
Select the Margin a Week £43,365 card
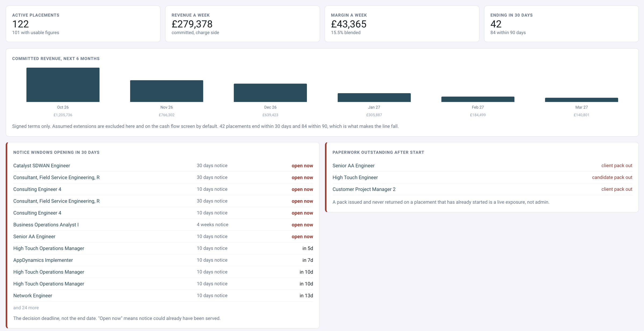402,24
